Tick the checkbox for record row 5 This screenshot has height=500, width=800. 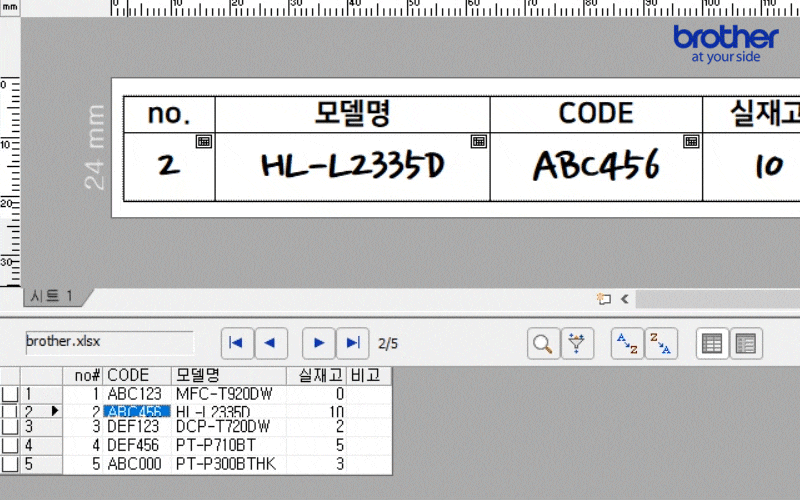point(10,464)
